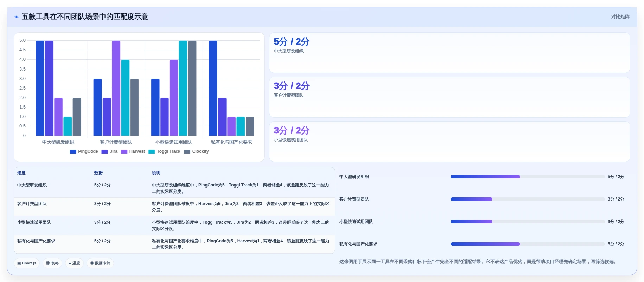This screenshot has height=282, width=644.
Task: Click the footnote starting 这张图用于展示
Action: pyautogui.click(x=479, y=262)
